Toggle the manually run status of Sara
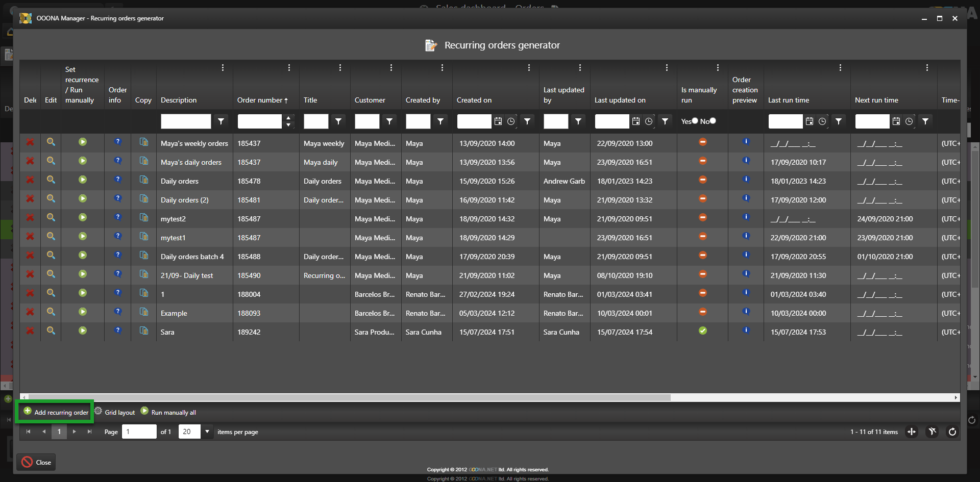980x482 pixels. pyautogui.click(x=703, y=331)
